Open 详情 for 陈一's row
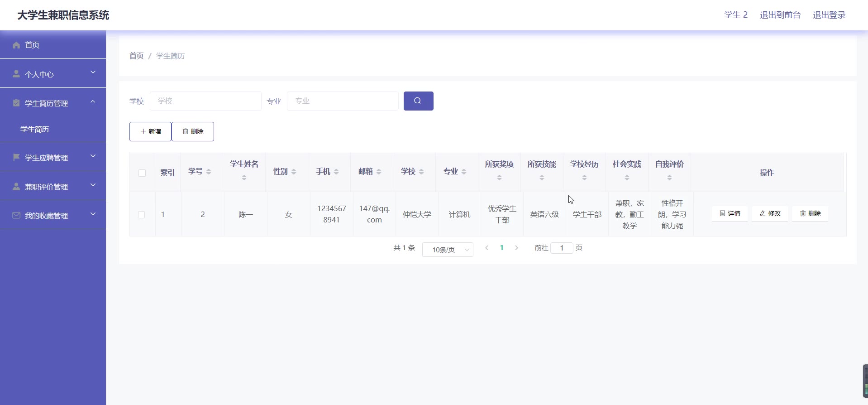The height and width of the screenshot is (405, 868). (x=730, y=213)
